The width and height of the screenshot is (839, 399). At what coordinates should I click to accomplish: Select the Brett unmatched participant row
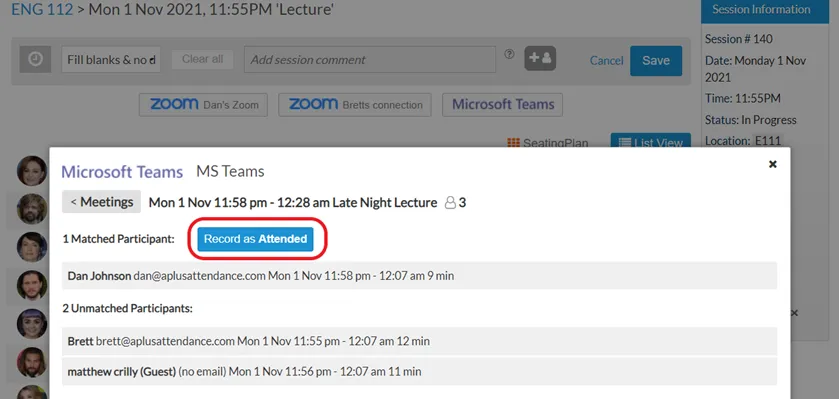pos(420,341)
